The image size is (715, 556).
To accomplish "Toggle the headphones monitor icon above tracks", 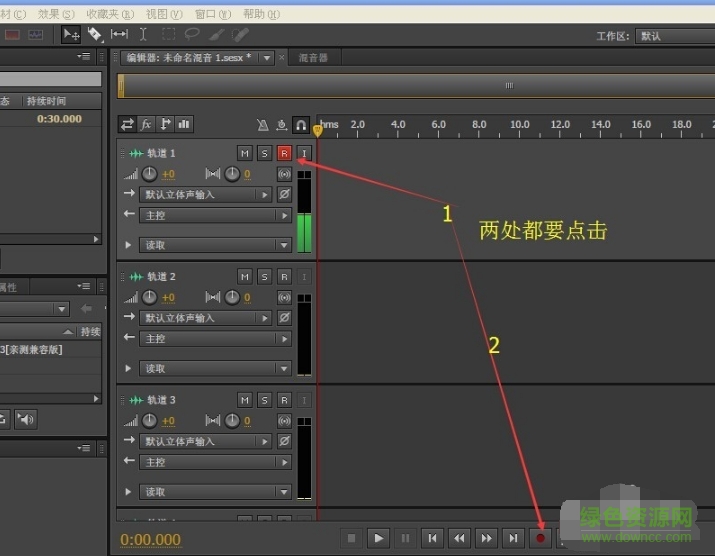I will pyautogui.click(x=300, y=125).
